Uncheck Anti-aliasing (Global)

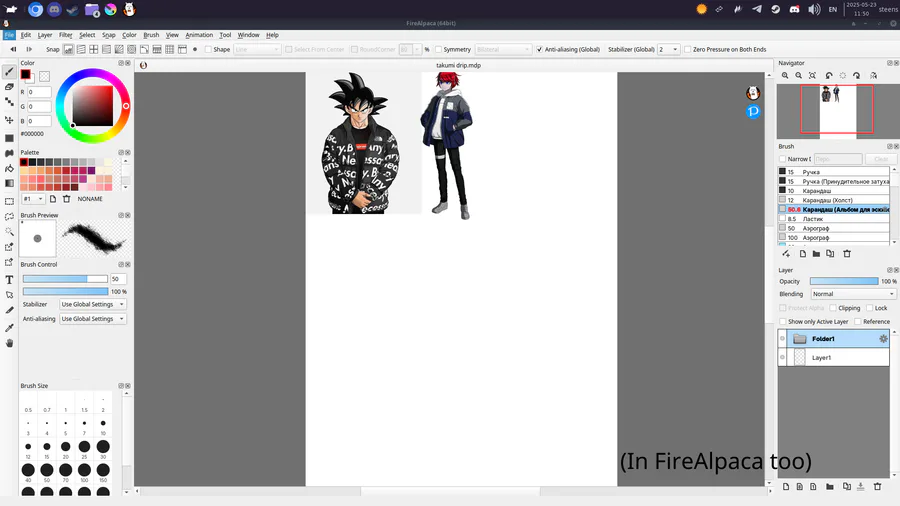[x=539, y=49]
